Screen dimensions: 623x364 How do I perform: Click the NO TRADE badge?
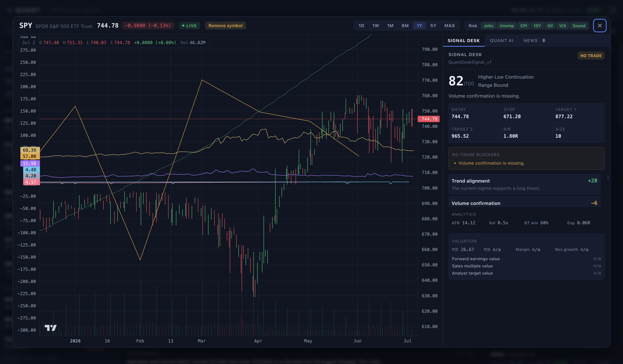tap(591, 56)
